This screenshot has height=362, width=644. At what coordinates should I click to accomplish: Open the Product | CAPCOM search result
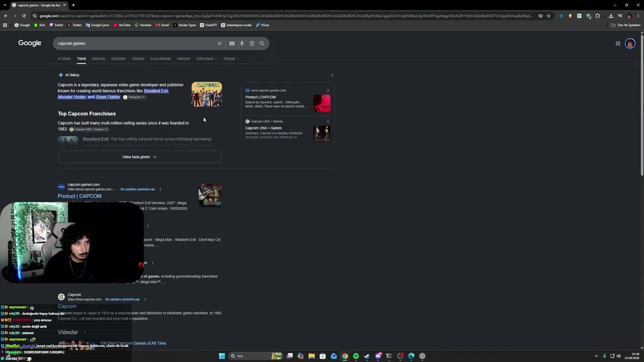point(79,196)
